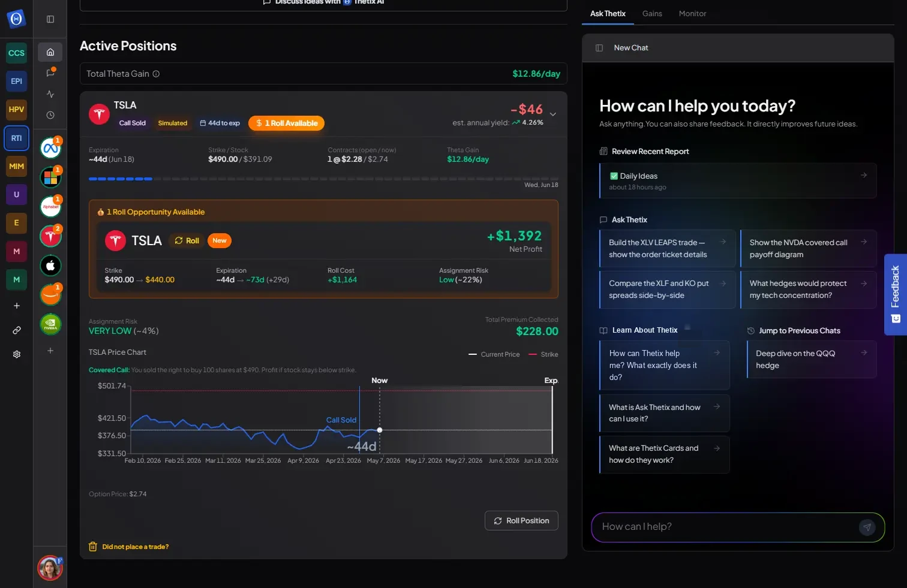The width and height of the screenshot is (907, 588).
Task: Click the Thetix logo icon
Action: point(16,19)
